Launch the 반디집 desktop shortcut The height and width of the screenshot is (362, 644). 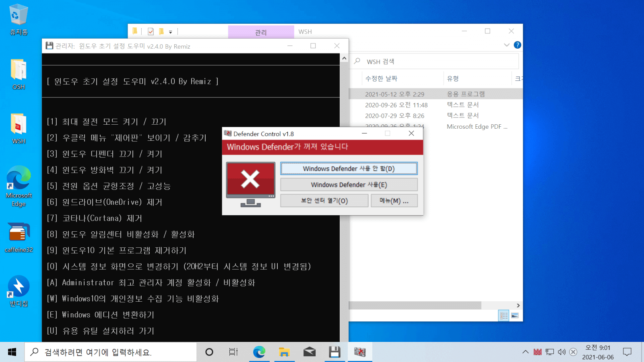[19, 291]
